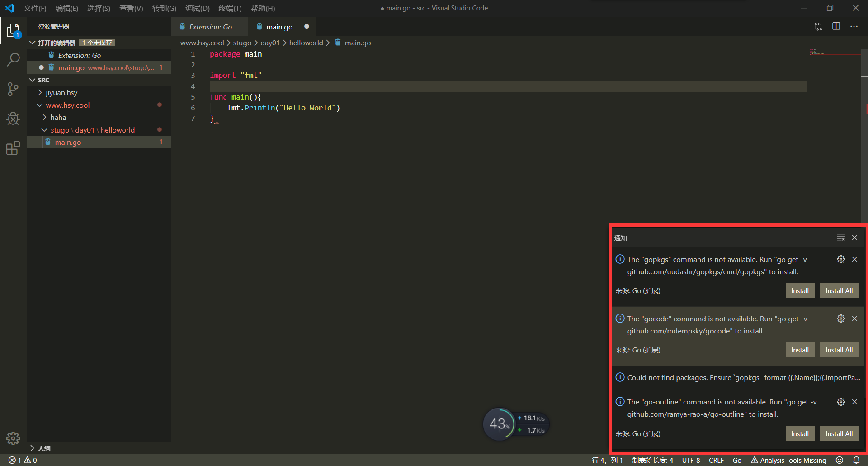
Task: Open the Explorer view in activity bar
Action: (x=13, y=31)
